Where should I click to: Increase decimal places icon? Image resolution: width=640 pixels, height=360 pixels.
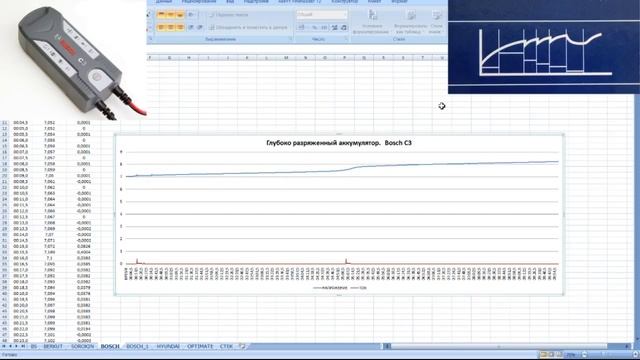(x=335, y=27)
